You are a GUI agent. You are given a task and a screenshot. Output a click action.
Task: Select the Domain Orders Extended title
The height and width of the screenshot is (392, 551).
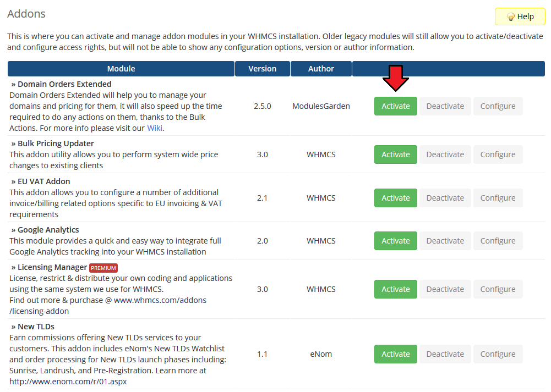click(64, 84)
